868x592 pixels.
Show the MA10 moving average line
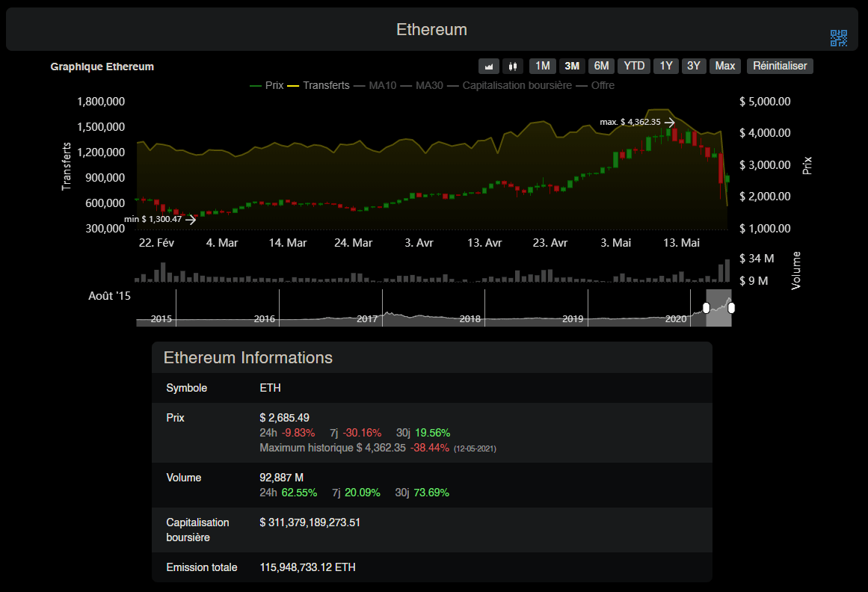[375, 85]
